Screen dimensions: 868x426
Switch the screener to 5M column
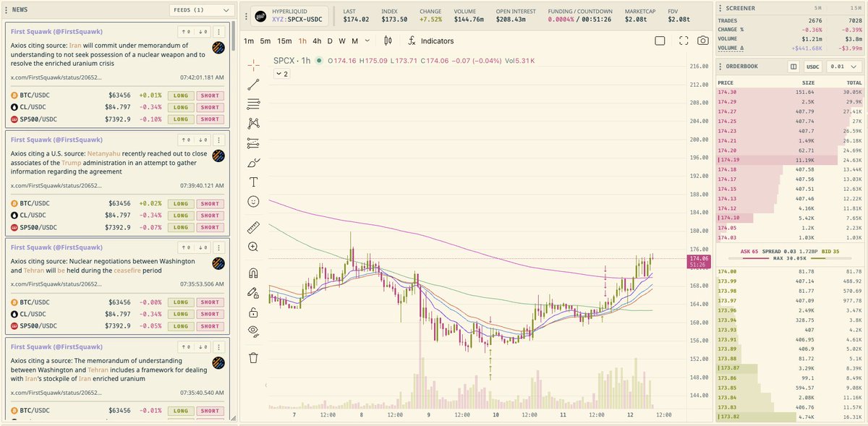818,8
